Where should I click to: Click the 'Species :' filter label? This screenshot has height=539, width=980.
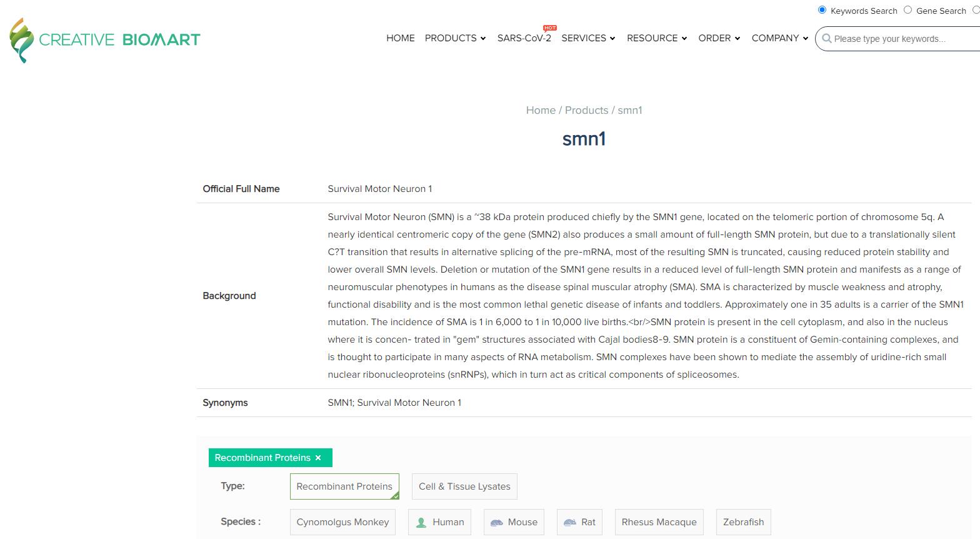pos(241,521)
